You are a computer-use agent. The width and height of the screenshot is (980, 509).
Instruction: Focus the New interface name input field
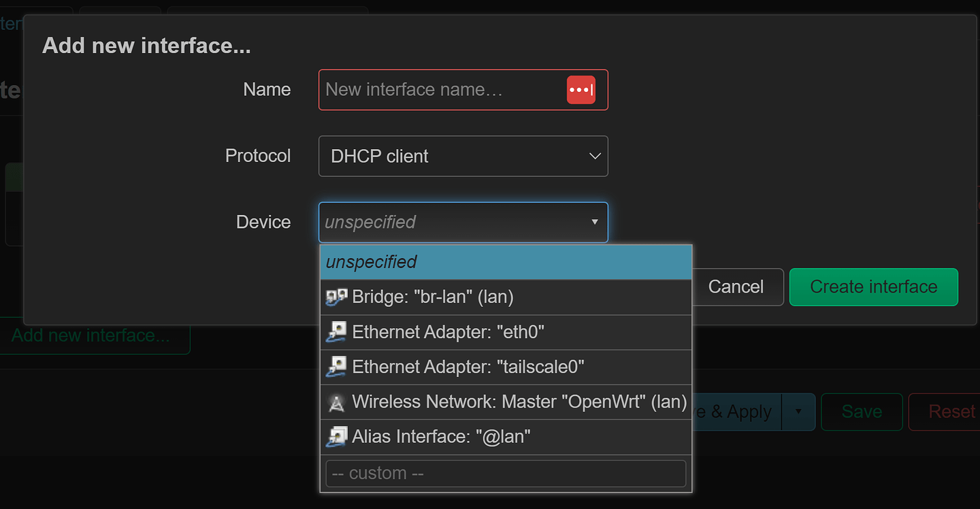[442, 90]
